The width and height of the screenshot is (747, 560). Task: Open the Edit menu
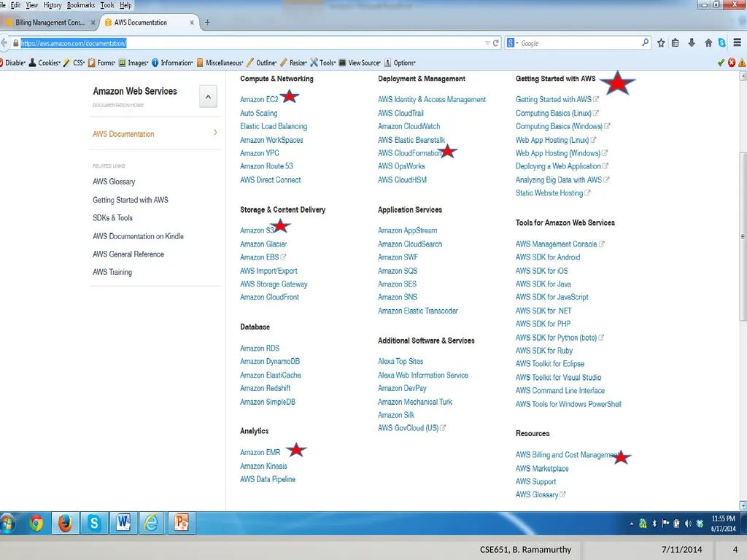[16, 5]
